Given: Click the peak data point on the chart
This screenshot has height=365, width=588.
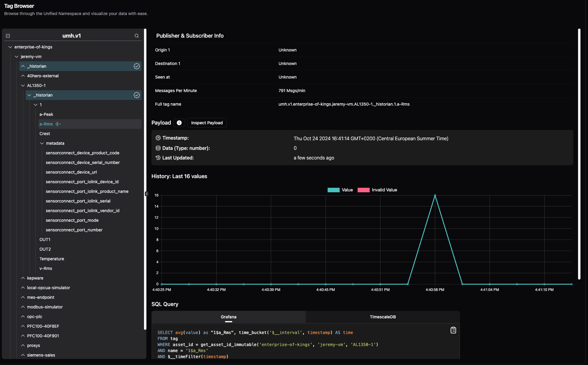Looking at the screenshot, I should (435, 195).
